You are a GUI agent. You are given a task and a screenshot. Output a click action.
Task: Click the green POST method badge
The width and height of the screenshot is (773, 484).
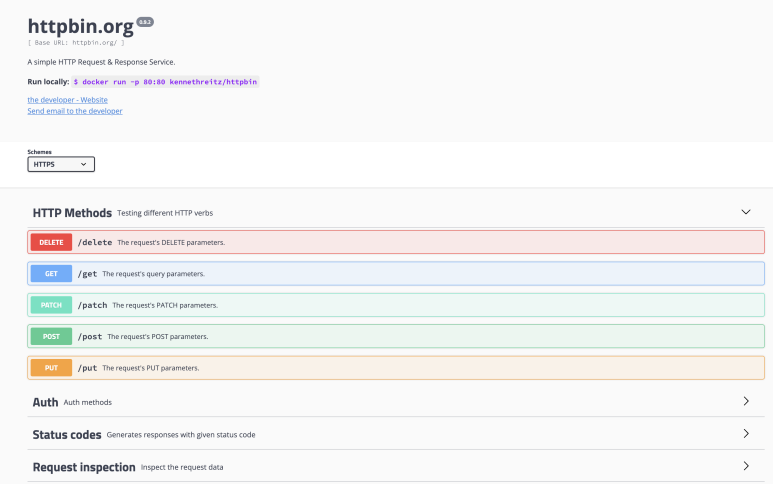coord(51,337)
